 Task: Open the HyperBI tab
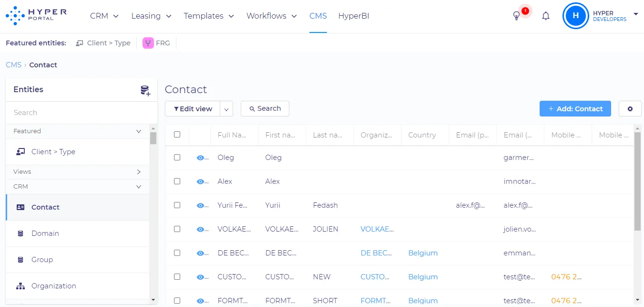tap(354, 16)
